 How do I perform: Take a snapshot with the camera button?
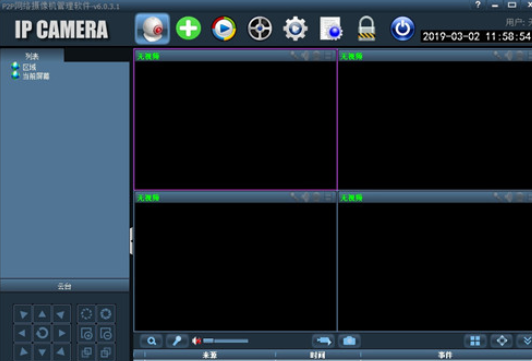tap(349, 341)
